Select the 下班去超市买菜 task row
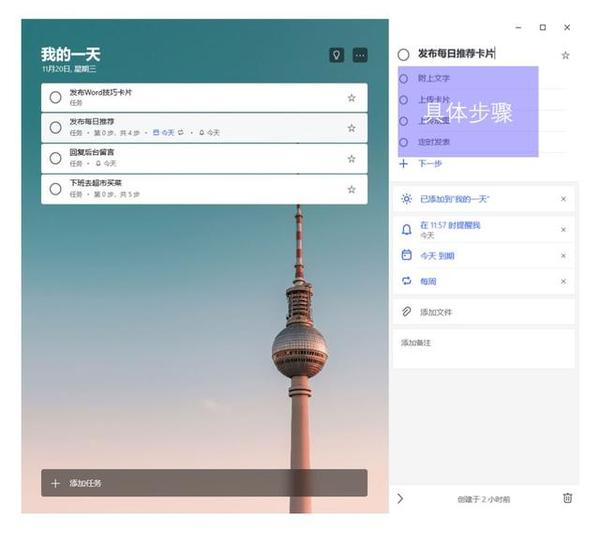This screenshot has height=533, width=600. [204, 189]
